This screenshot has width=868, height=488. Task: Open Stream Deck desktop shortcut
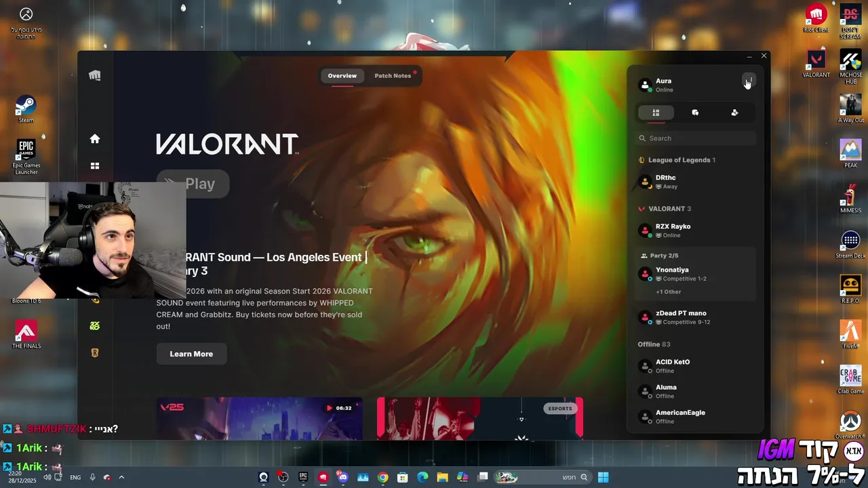(x=850, y=245)
